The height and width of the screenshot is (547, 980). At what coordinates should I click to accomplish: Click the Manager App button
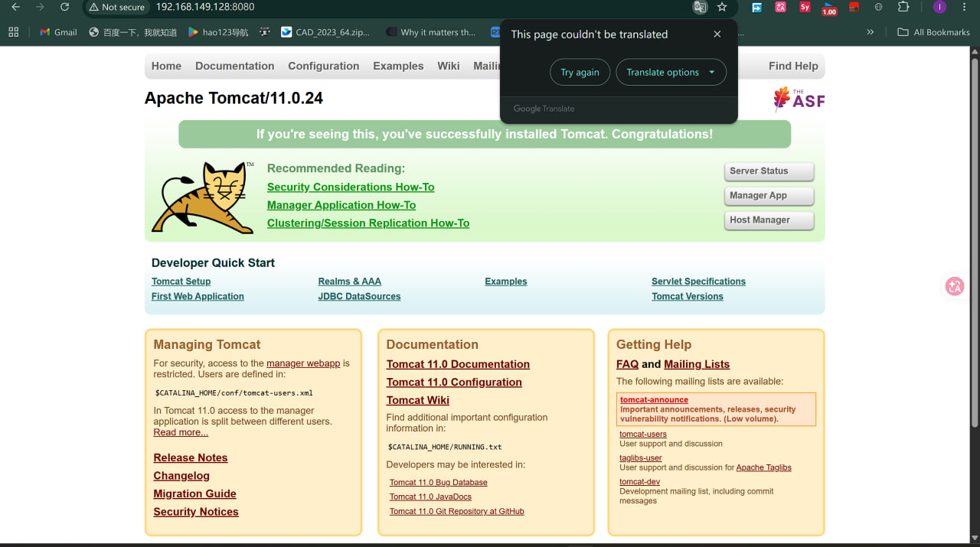(769, 196)
